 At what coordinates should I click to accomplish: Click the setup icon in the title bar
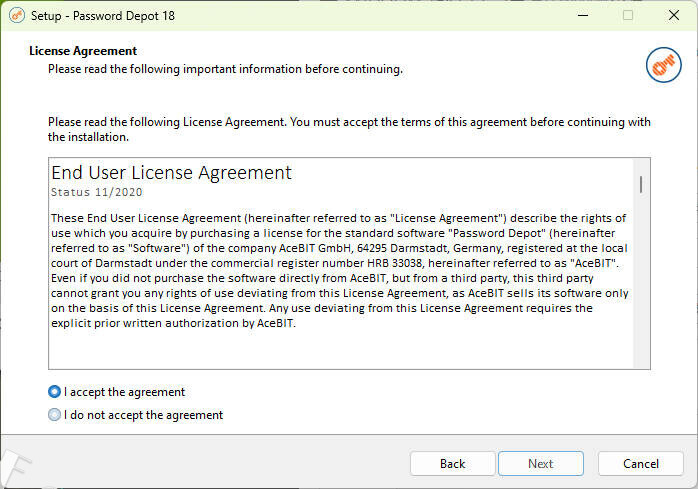click(x=16, y=15)
